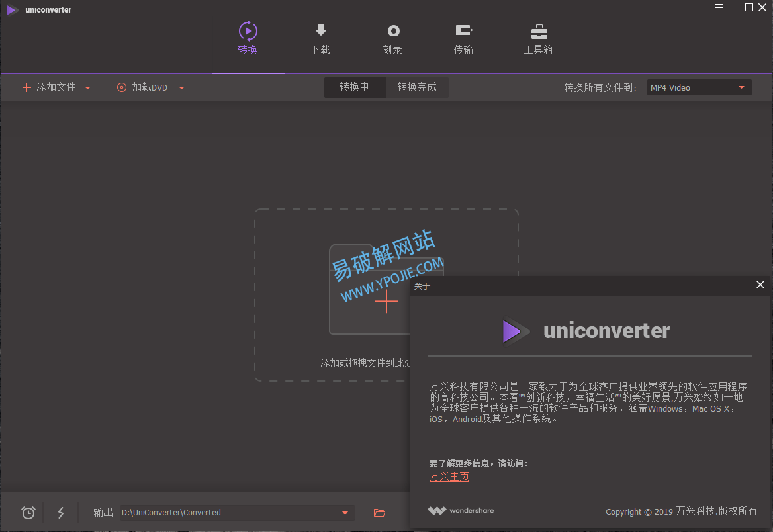Click the 添加或拖拽文件到此处 hint text
773x532 pixels.
pos(365,363)
